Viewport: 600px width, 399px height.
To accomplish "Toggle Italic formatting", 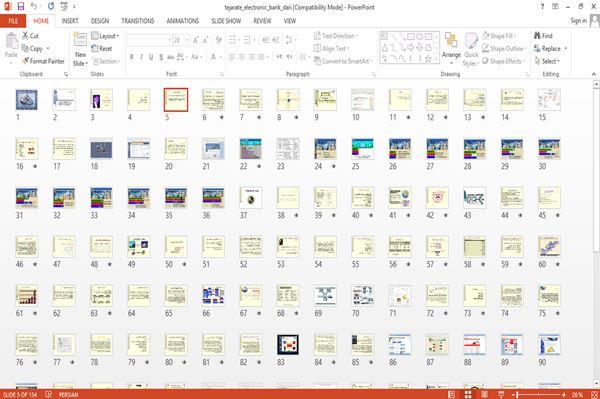I will point(141,57).
